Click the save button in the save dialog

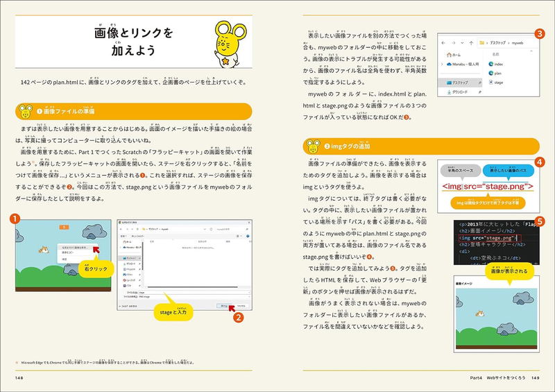(224, 306)
